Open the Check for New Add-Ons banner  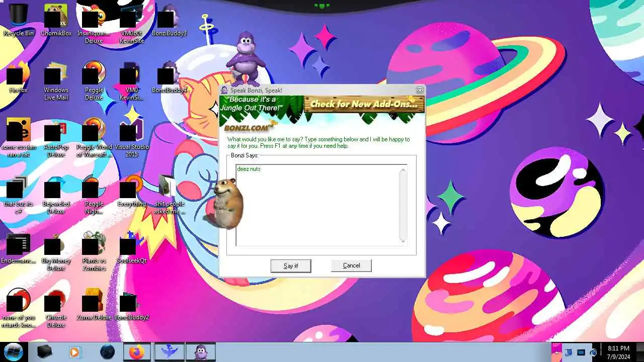364,104
